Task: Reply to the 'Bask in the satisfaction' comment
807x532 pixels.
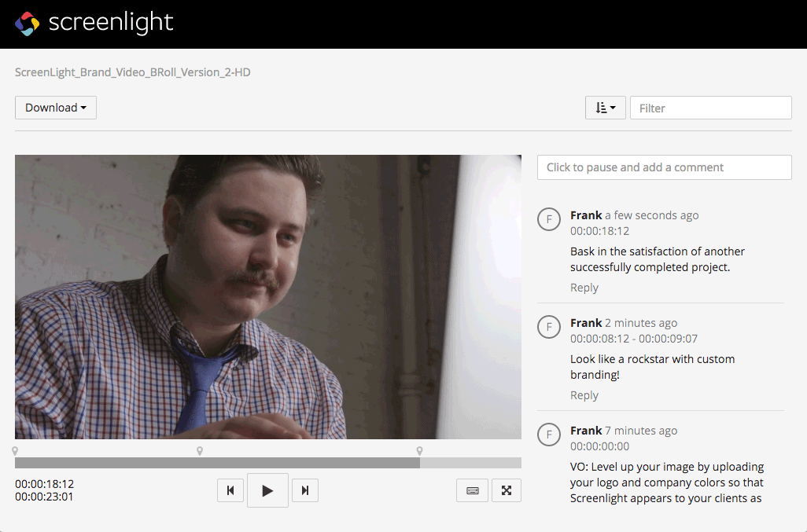Action: point(584,288)
